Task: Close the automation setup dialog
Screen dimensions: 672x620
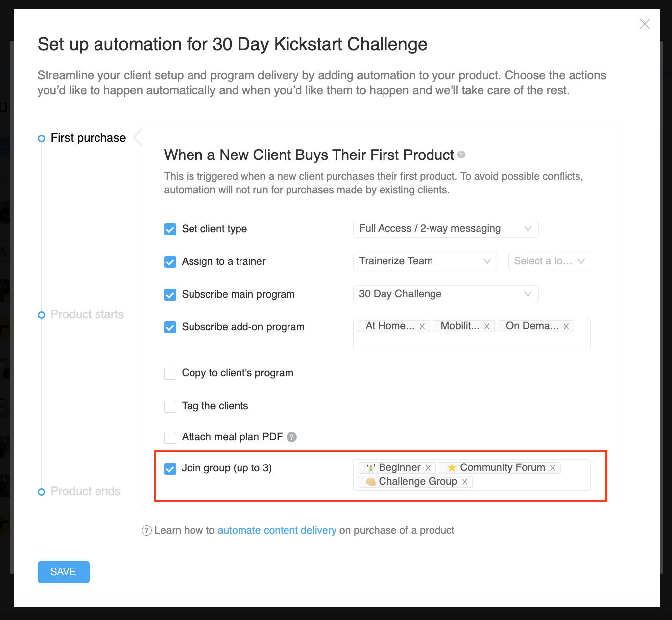Action: (x=644, y=24)
